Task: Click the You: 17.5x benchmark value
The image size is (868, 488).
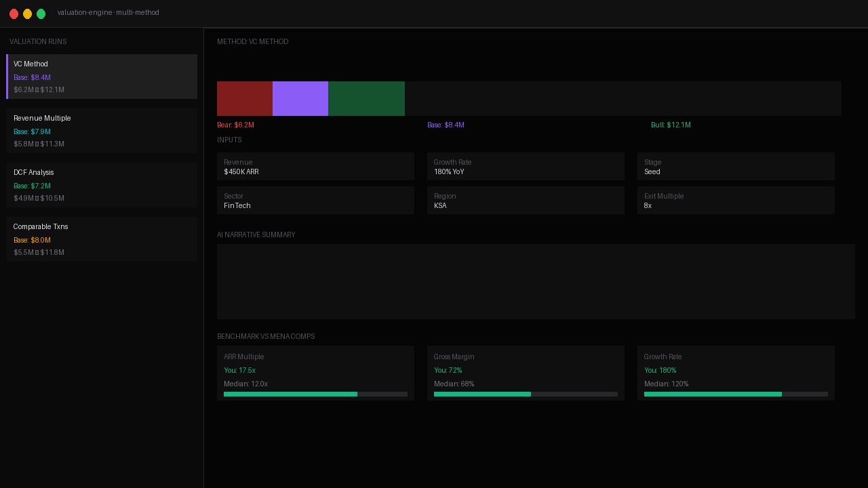Action: click(x=239, y=371)
